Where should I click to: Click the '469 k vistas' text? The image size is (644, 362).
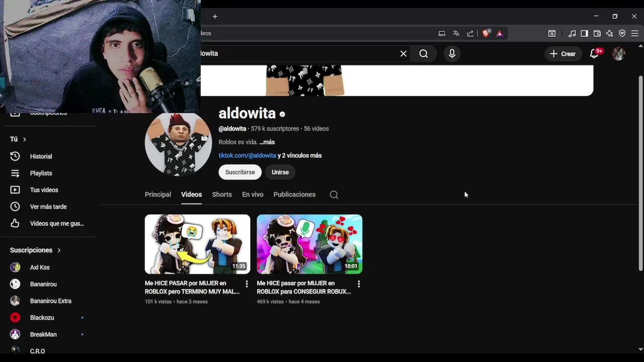pyautogui.click(x=271, y=302)
